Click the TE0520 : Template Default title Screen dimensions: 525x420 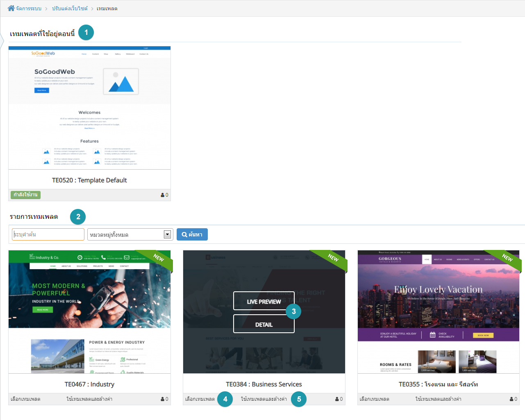[x=89, y=180]
